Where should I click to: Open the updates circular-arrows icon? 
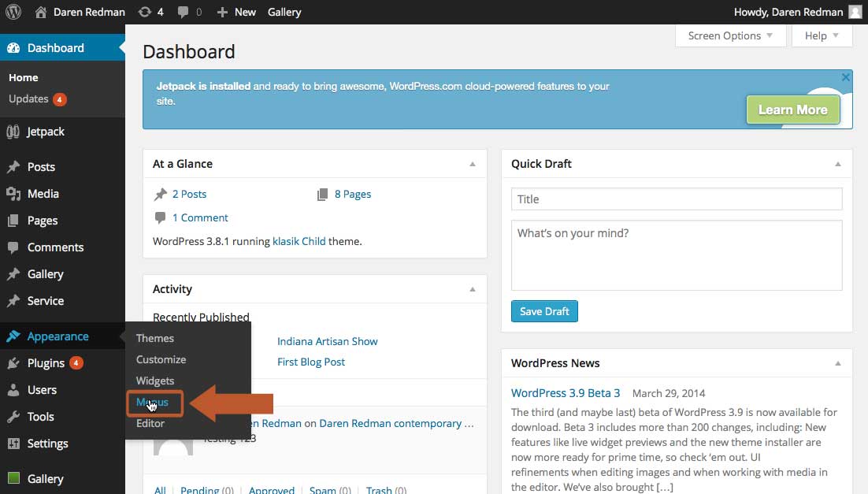tap(144, 12)
